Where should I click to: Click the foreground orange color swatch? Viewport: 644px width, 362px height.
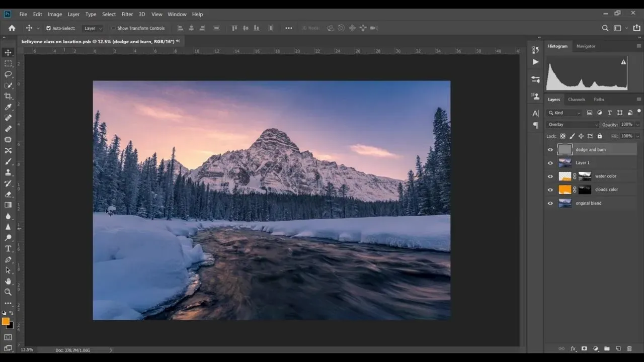[x=5, y=321]
